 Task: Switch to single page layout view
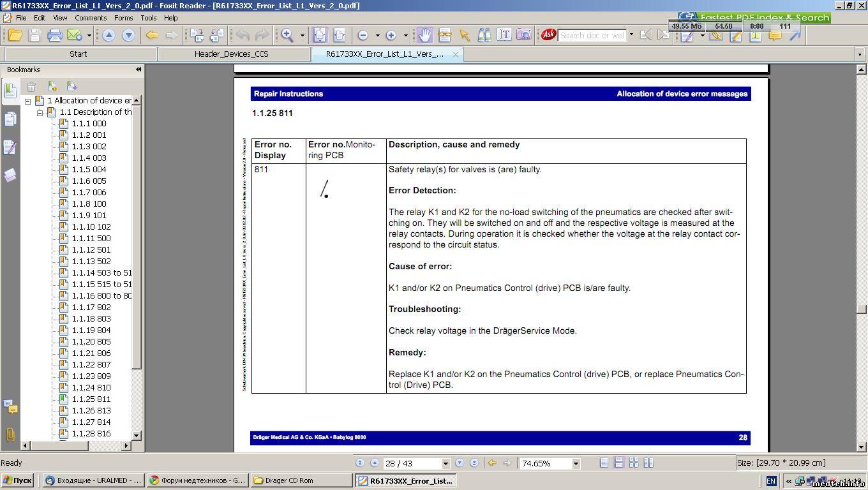[x=604, y=463]
